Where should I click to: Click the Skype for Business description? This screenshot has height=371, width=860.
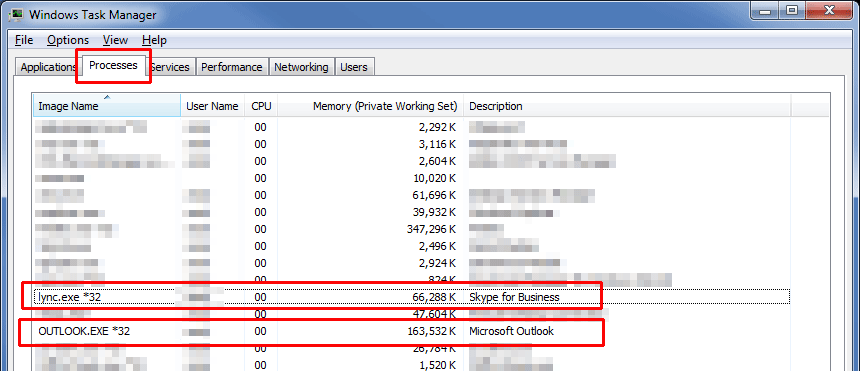514,297
